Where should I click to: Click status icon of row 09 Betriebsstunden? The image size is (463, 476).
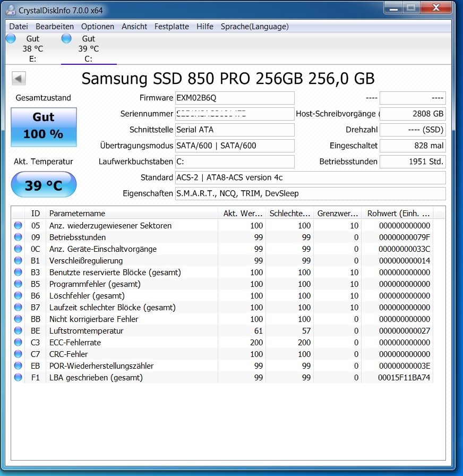coord(18,237)
